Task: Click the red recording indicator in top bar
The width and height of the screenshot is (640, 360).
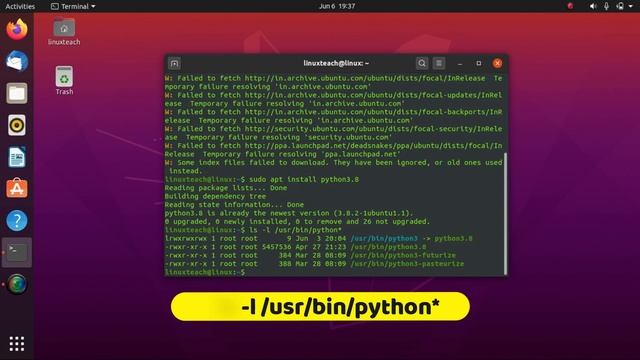Action: tap(570, 6)
